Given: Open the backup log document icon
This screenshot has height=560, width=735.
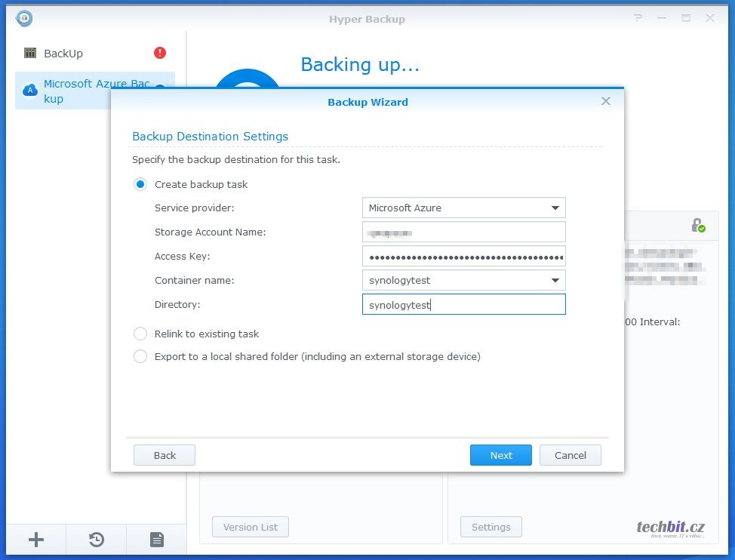Looking at the screenshot, I should [x=156, y=539].
